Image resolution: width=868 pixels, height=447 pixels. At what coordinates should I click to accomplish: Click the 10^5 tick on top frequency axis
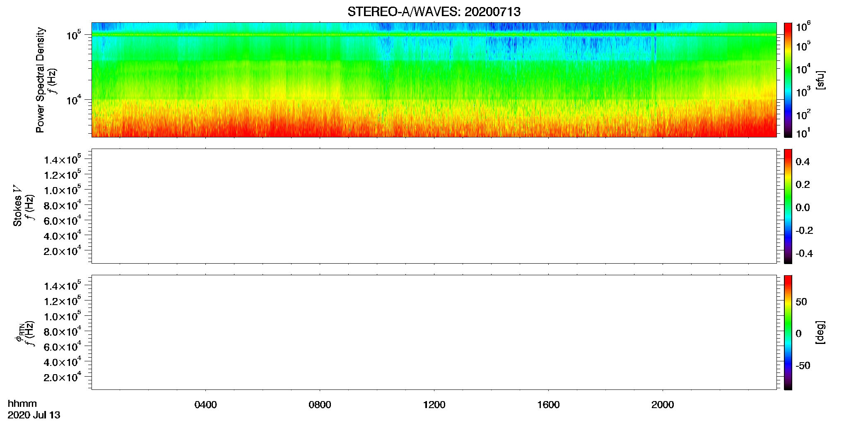(74, 35)
